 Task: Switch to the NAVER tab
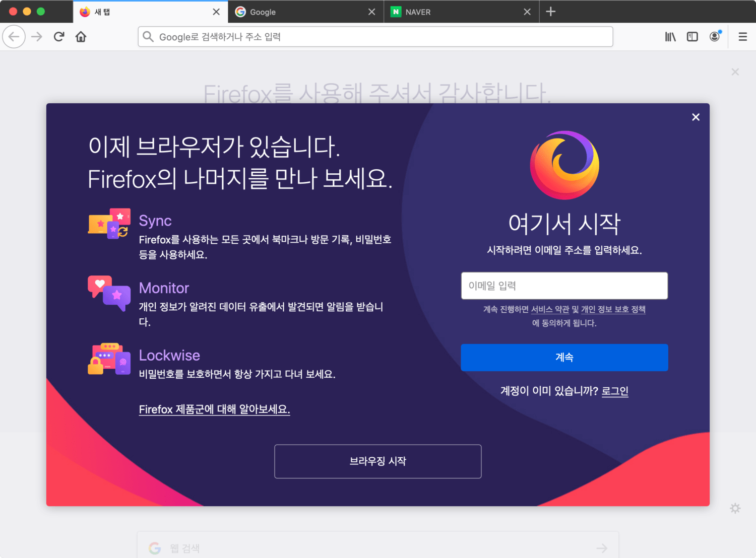click(461, 12)
